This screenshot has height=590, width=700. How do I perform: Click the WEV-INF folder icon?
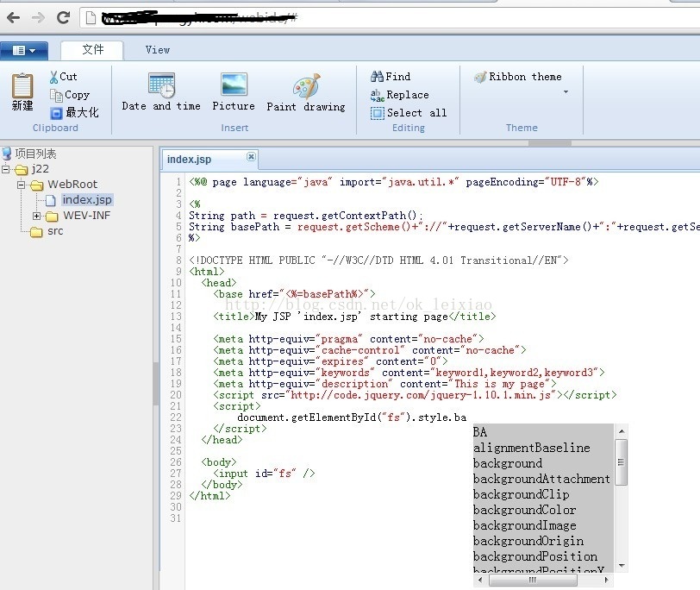53,217
